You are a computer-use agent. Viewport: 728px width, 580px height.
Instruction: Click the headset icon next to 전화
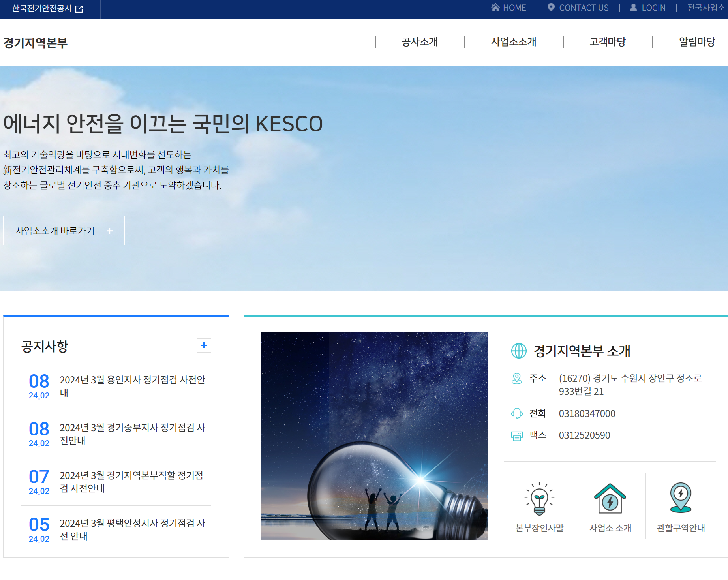[x=517, y=413]
